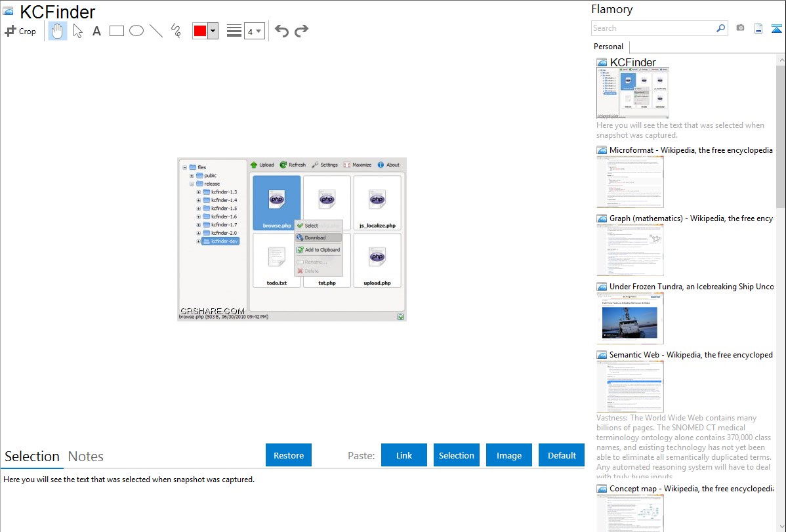Click the captured KCFinder screenshot on the canvas

(292, 239)
